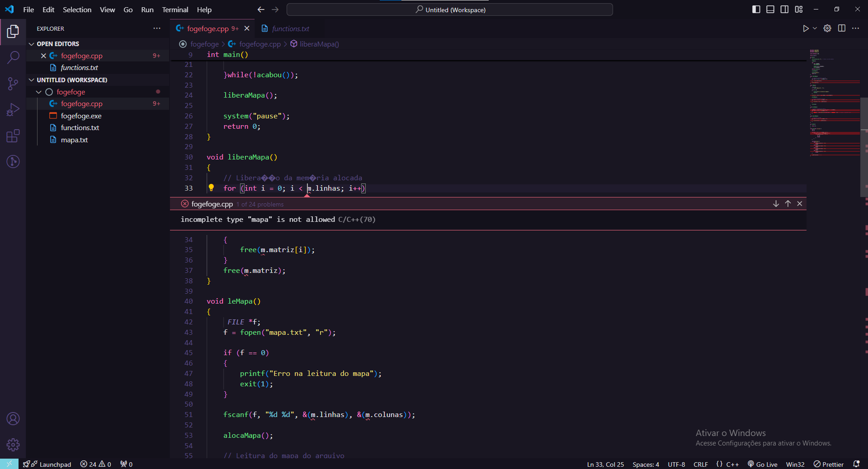The width and height of the screenshot is (868, 469).
Task: Go back in navigation history
Action: 261,9
